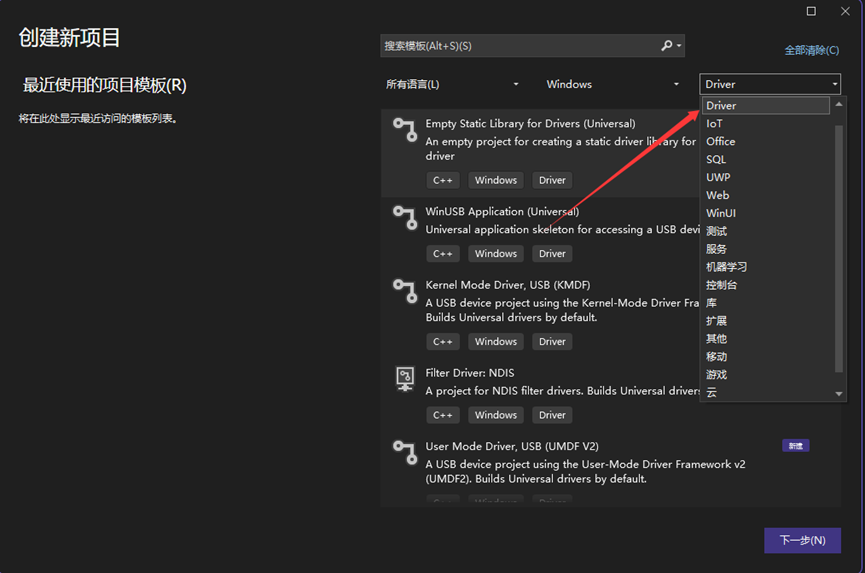Click the dropdown list scroll down arrow
865x573 pixels.
pos(839,394)
